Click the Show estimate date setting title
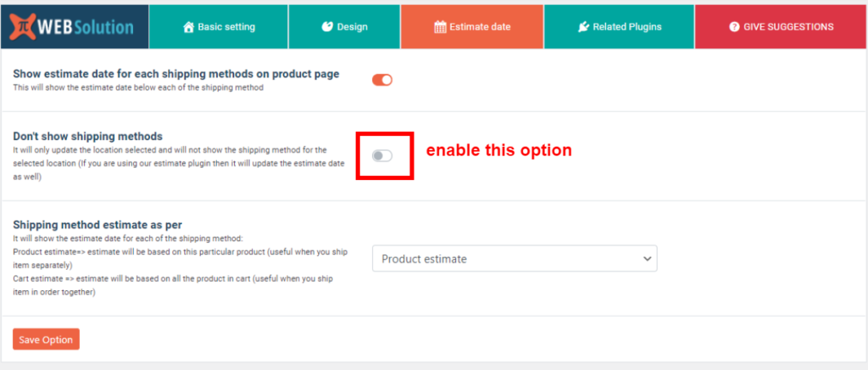Image resolution: width=868 pixels, height=370 pixels. [176, 74]
